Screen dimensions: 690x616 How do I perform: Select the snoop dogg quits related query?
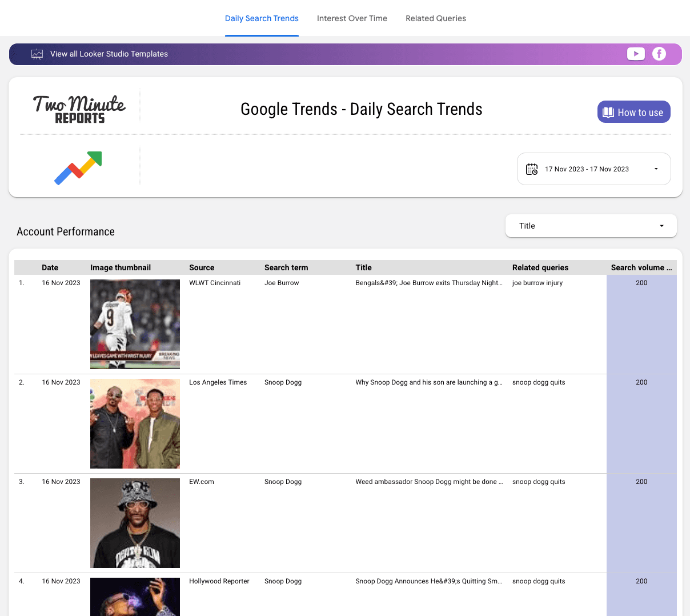point(539,382)
